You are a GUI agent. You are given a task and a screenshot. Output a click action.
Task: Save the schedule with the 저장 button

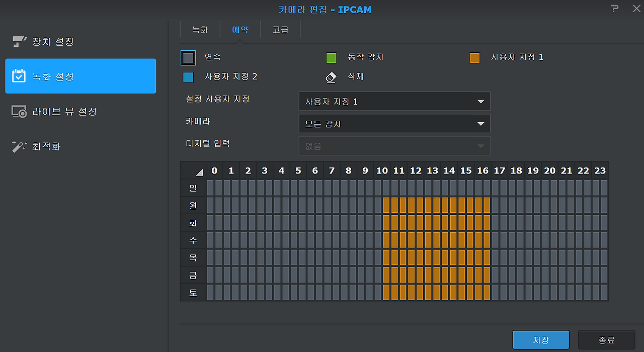[x=541, y=339]
